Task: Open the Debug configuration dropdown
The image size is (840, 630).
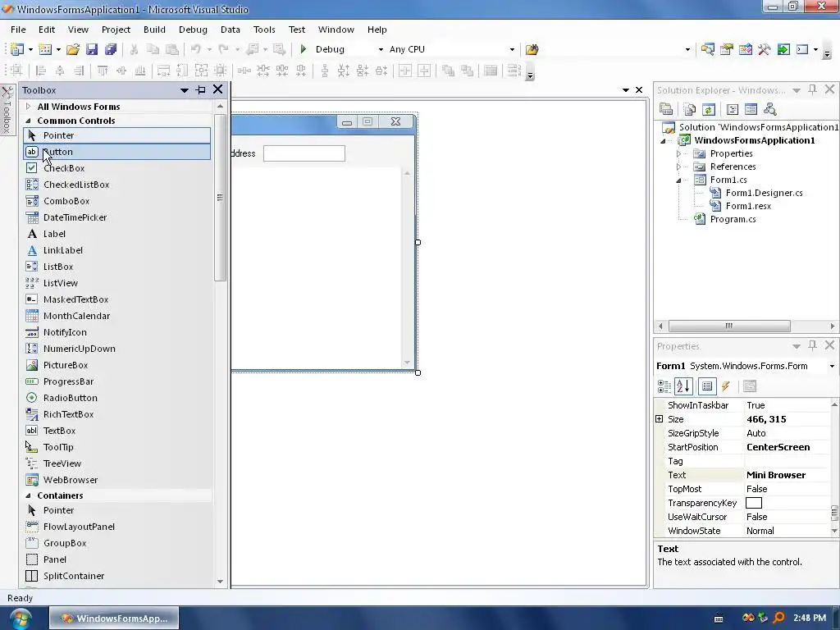Action: pyautogui.click(x=381, y=49)
